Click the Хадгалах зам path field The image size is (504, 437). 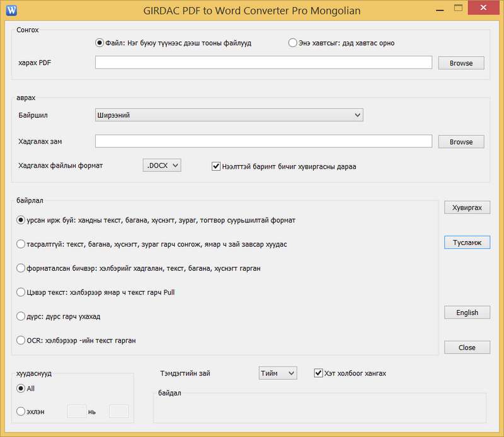263,142
